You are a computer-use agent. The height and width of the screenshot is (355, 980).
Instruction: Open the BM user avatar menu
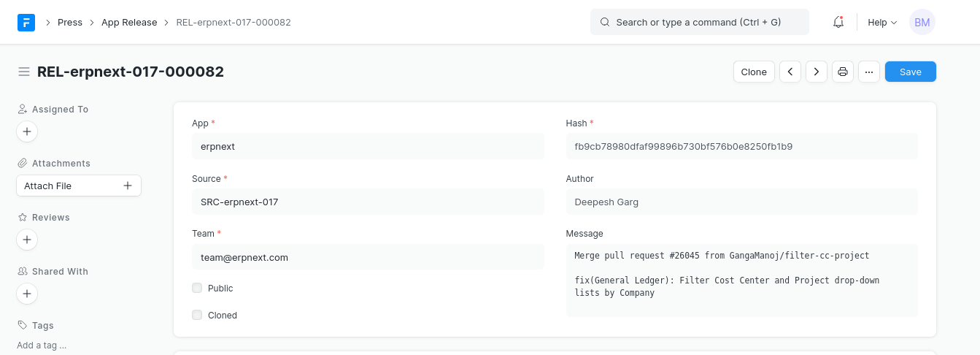(922, 23)
